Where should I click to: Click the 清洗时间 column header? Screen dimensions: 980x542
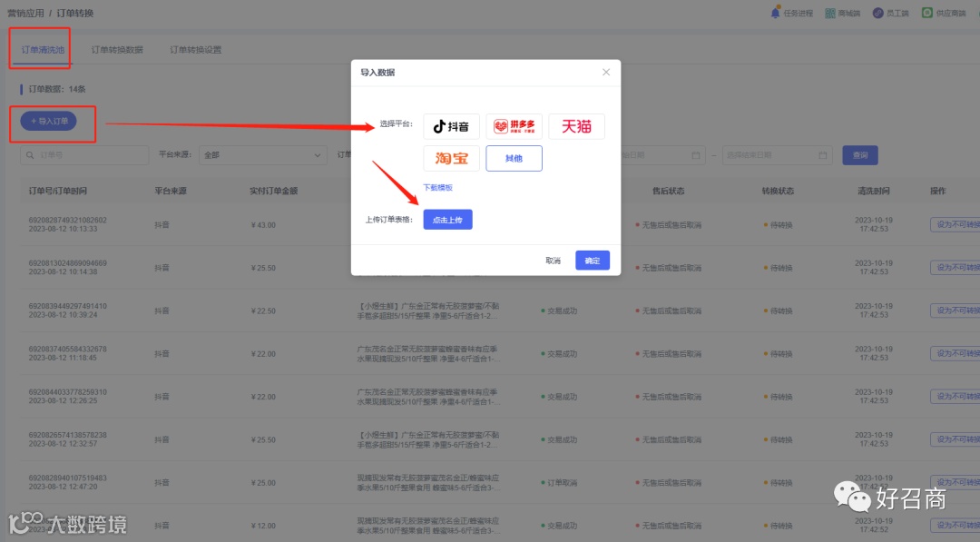[874, 191]
